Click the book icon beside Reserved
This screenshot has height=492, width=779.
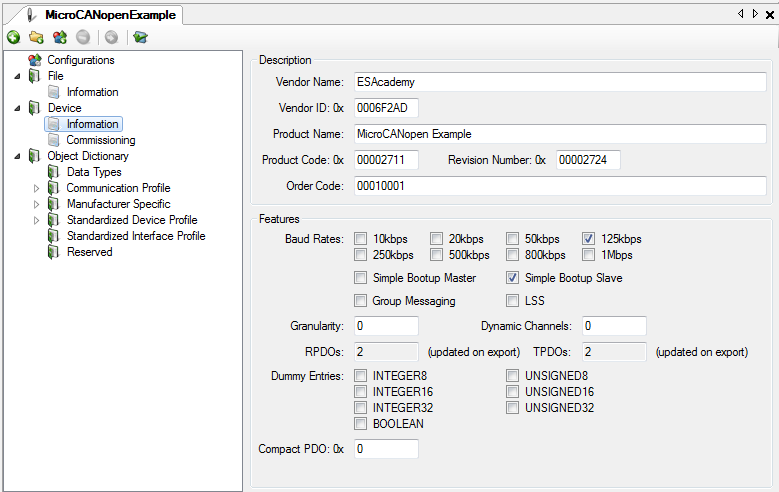54,252
